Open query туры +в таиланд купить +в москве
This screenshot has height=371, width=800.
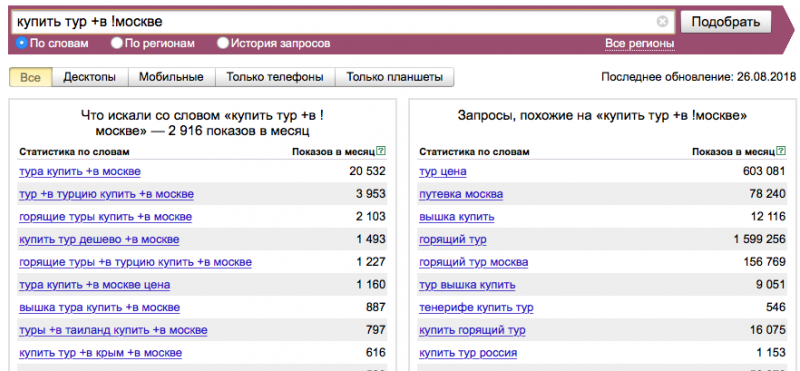coord(113,330)
